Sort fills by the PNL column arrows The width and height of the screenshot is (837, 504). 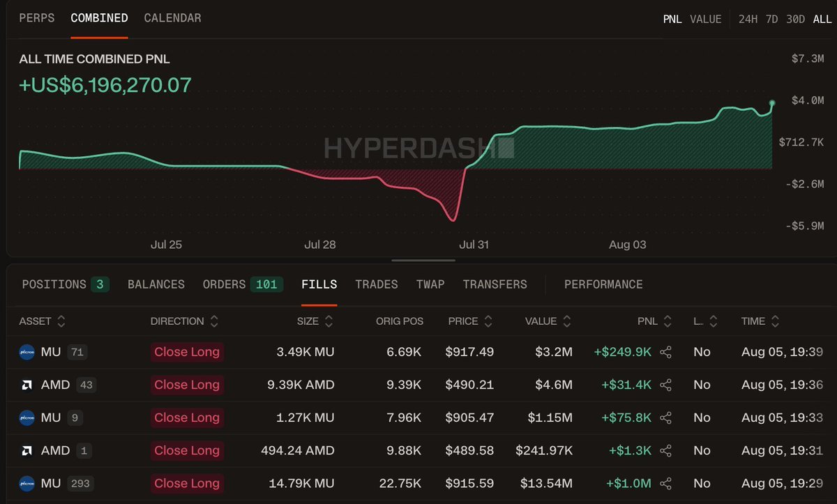pos(668,321)
